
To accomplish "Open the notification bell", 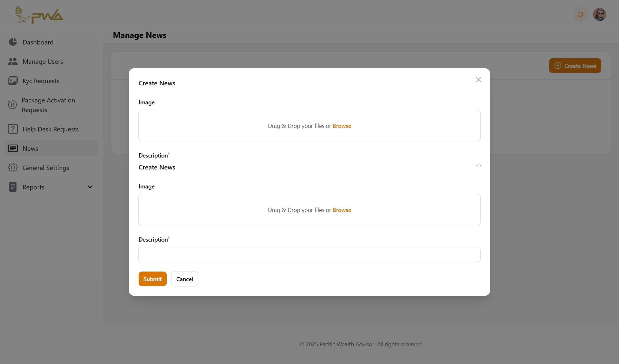I will 581,14.
